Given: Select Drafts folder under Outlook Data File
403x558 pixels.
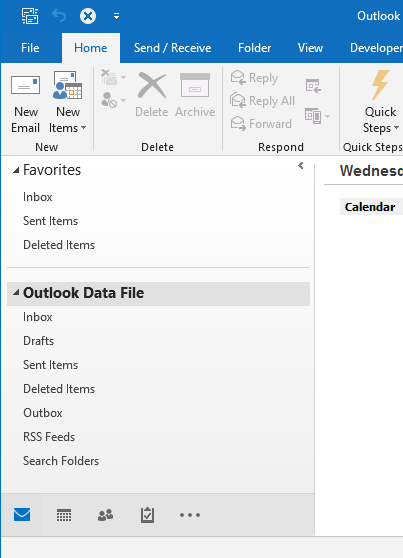Looking at the screenshot, I should [38, 341].
